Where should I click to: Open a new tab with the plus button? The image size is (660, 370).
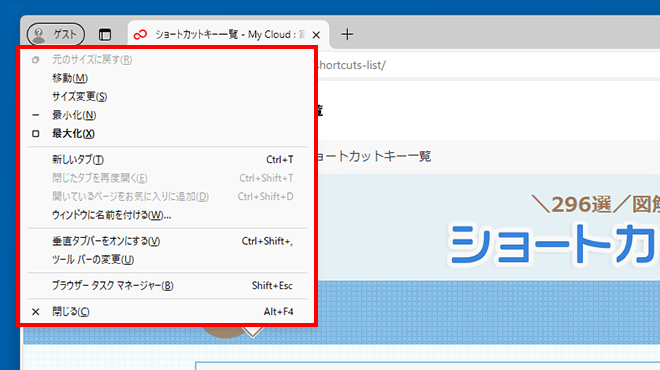[x=347, y=35]
